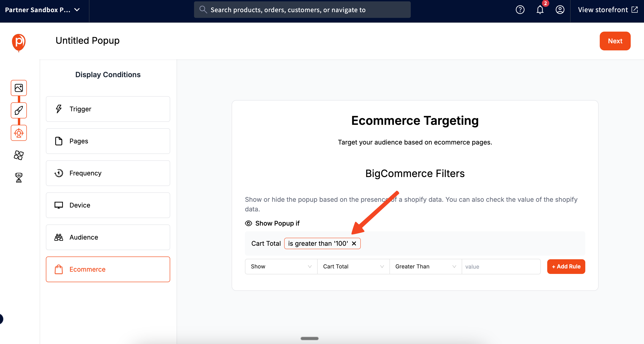Open the template selection step icon
This screenshot has height=344, width=644.
click(19, 88)
